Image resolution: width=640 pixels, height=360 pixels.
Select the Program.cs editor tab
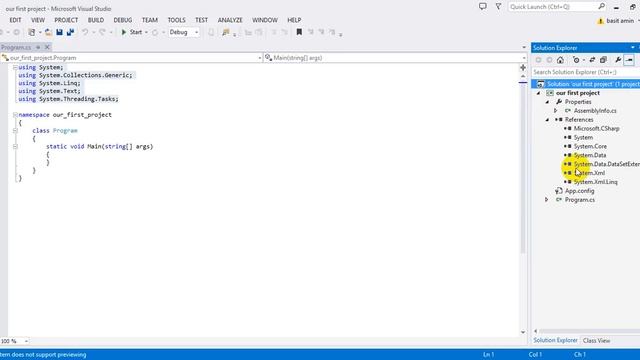click(16, 47)
